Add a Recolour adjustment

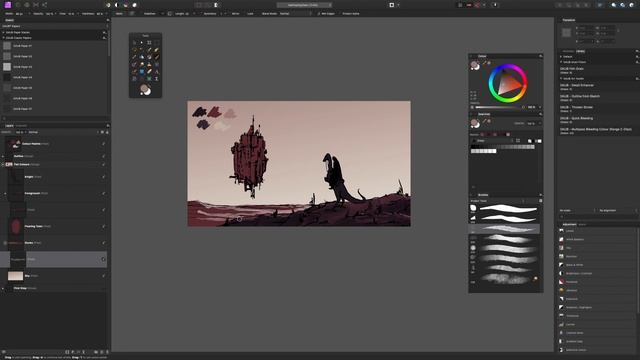click(x=571, y=256)
